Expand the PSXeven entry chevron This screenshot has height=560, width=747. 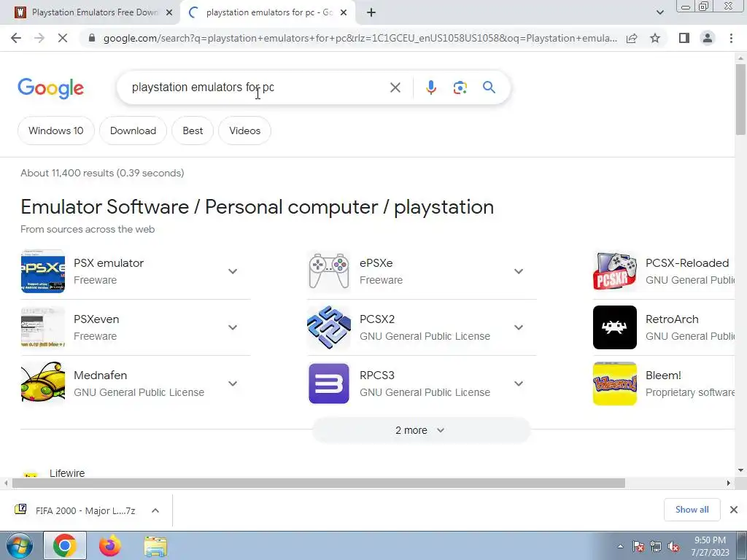(233, 327)
